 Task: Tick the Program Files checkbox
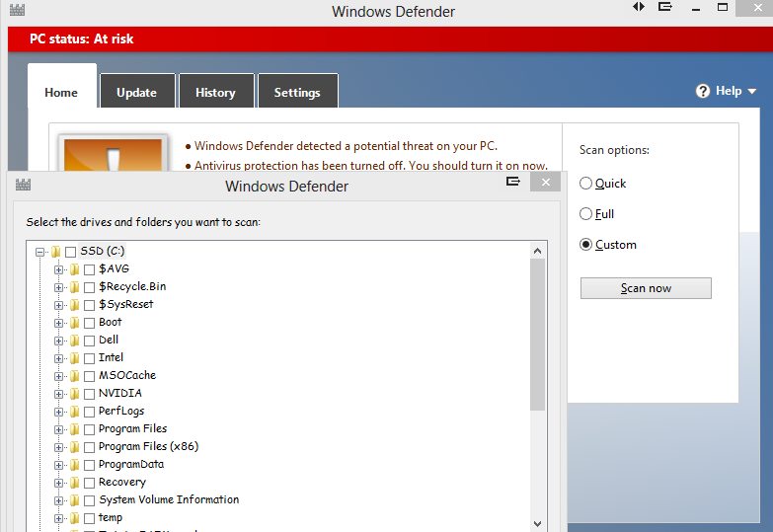pos(89,429)
